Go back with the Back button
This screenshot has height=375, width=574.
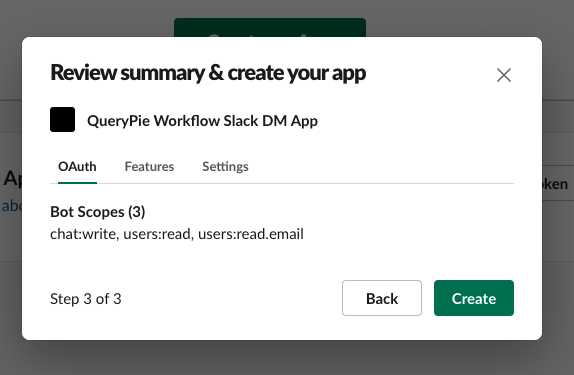[382, 298]
